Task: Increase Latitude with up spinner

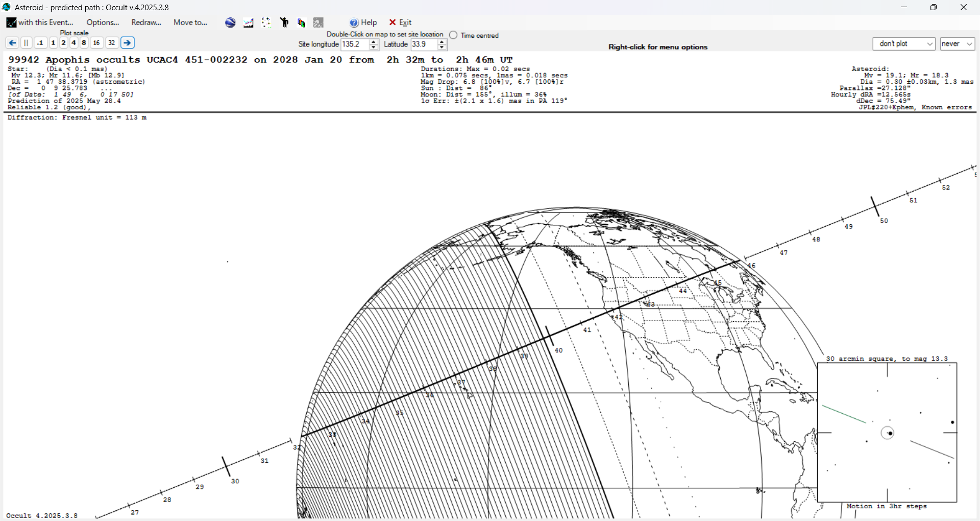Action: pyautogui.click(x=443, y=42)
